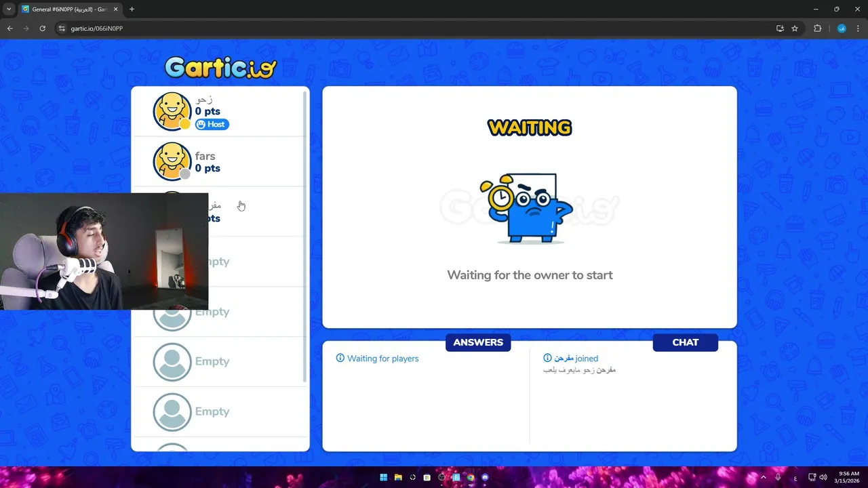Show hidden system tray icons
This screenshot has height=488, width=868.
pyautogui.click(x=763, y=477)
